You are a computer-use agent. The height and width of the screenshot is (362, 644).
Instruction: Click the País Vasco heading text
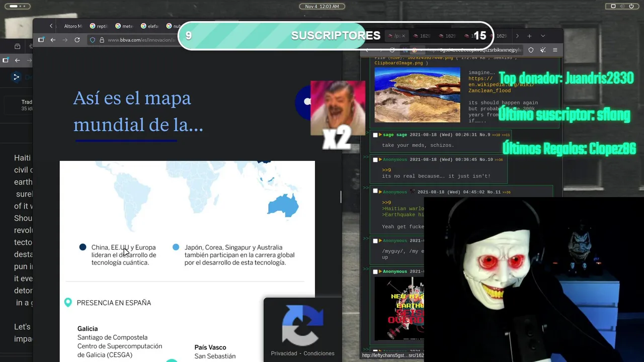tap(210, 347)
